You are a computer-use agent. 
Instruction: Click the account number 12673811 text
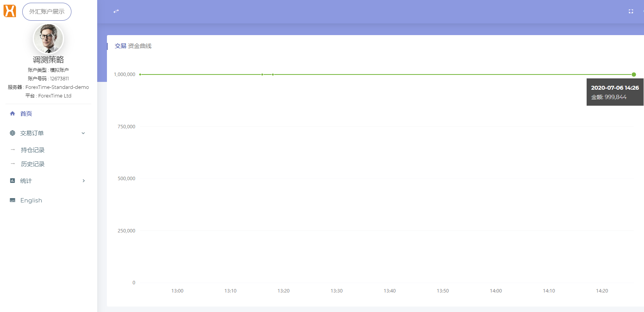tap(59, 78)
